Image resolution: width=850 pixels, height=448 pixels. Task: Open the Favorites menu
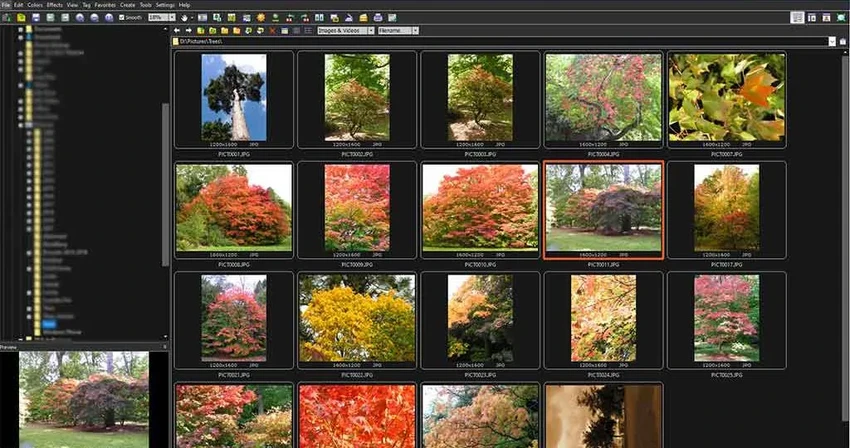pyautogui.click(x=105, y=5)
